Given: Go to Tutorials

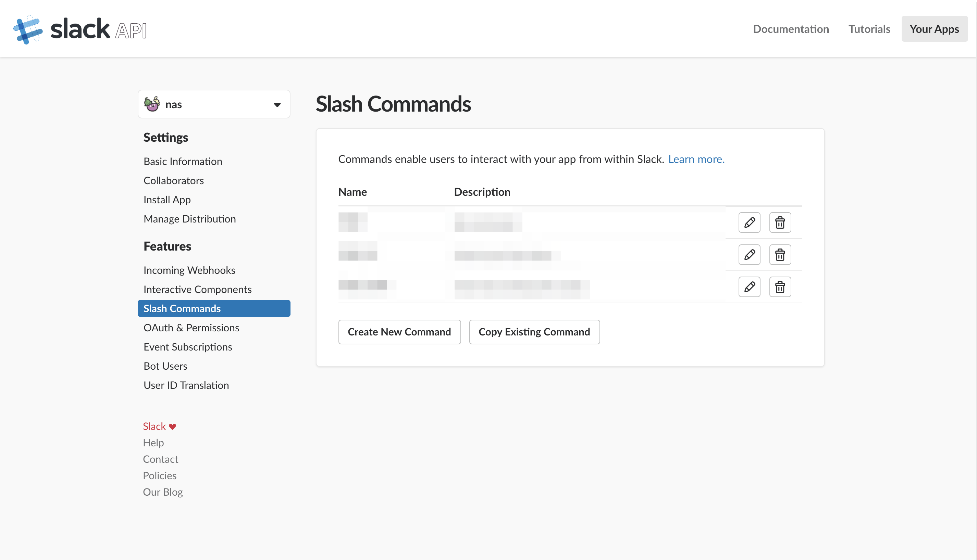Looking at the screenshot, I should tap(869, 29).
